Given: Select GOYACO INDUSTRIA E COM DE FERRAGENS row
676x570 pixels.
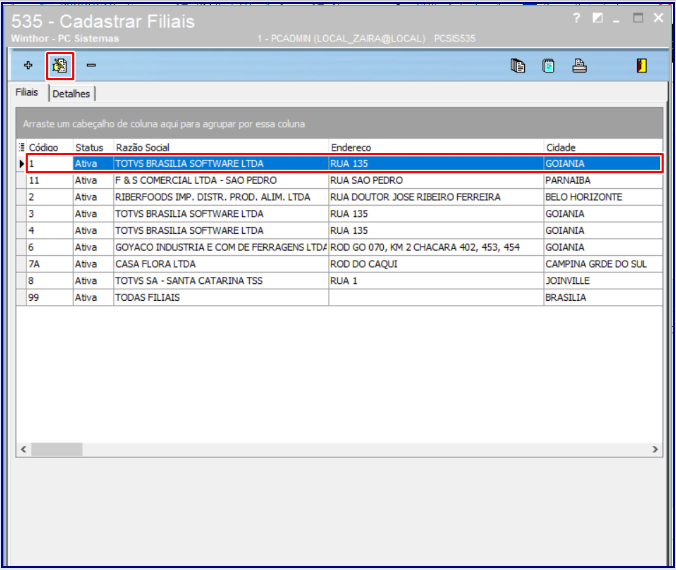Looking at the screenshot, I should click(x=344, y=247).
